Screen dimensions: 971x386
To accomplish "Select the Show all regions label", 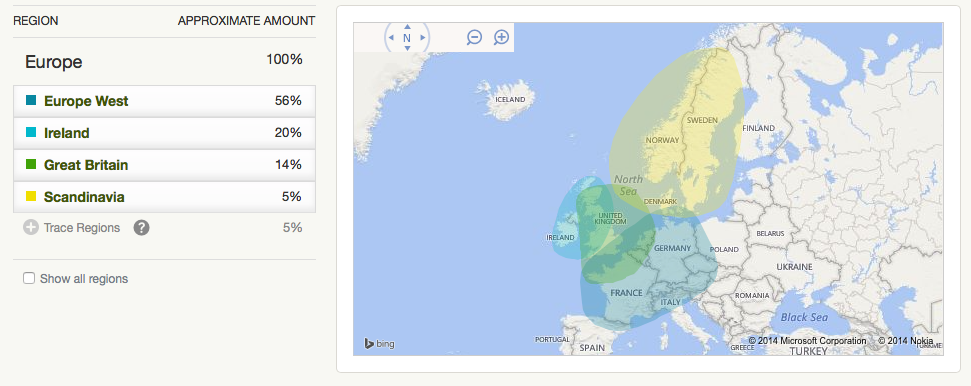I will point(84,279).
